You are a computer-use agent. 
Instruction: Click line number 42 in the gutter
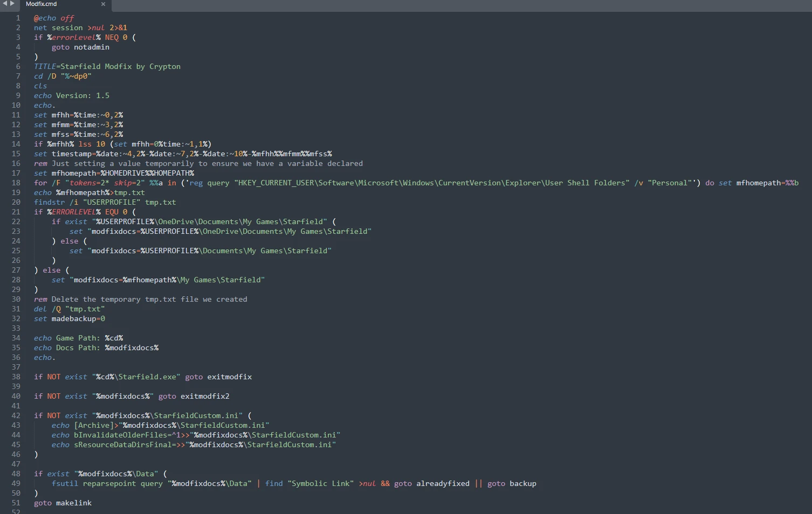click(x=16, y=416)
